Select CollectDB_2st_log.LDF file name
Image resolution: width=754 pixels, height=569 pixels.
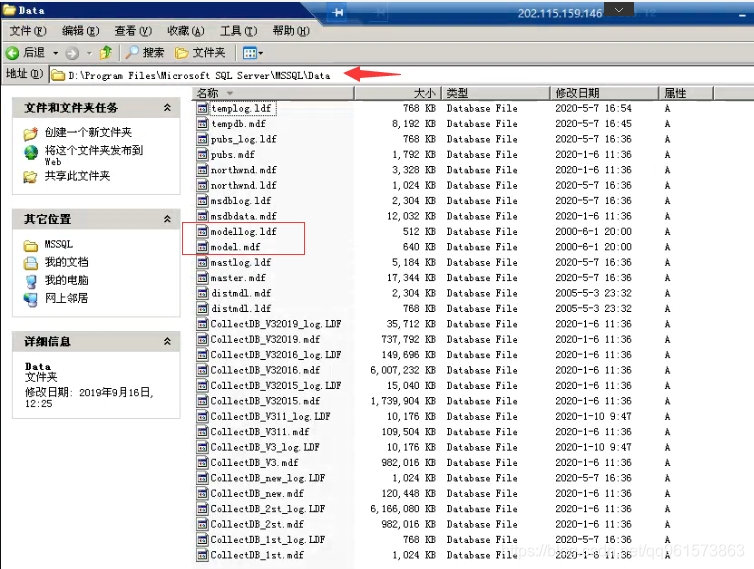click(268, 509)
